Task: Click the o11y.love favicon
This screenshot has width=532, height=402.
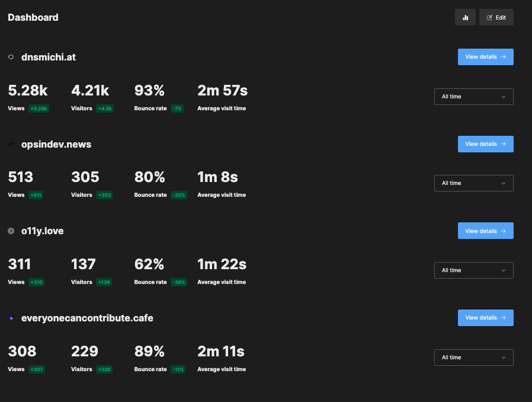Action: coord(11,231)
